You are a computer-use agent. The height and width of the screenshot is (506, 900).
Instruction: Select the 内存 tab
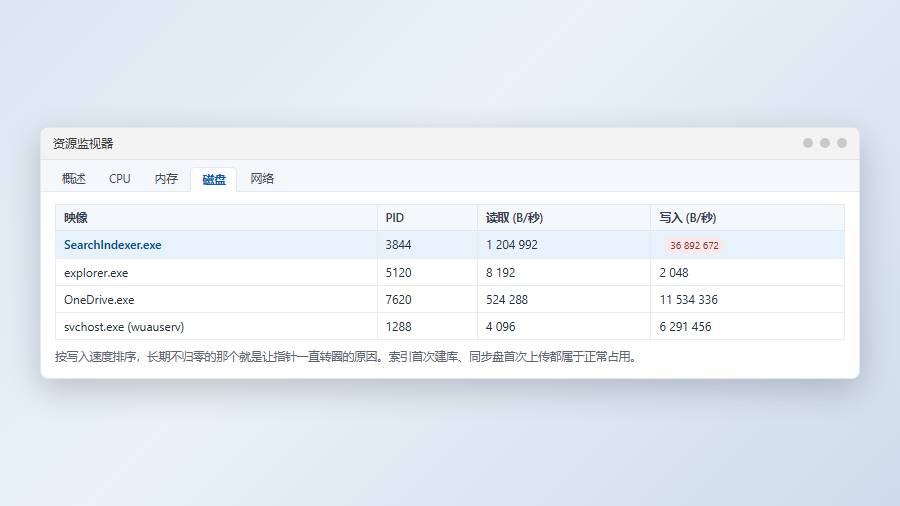pyautogui.click(x=166, y=179)
